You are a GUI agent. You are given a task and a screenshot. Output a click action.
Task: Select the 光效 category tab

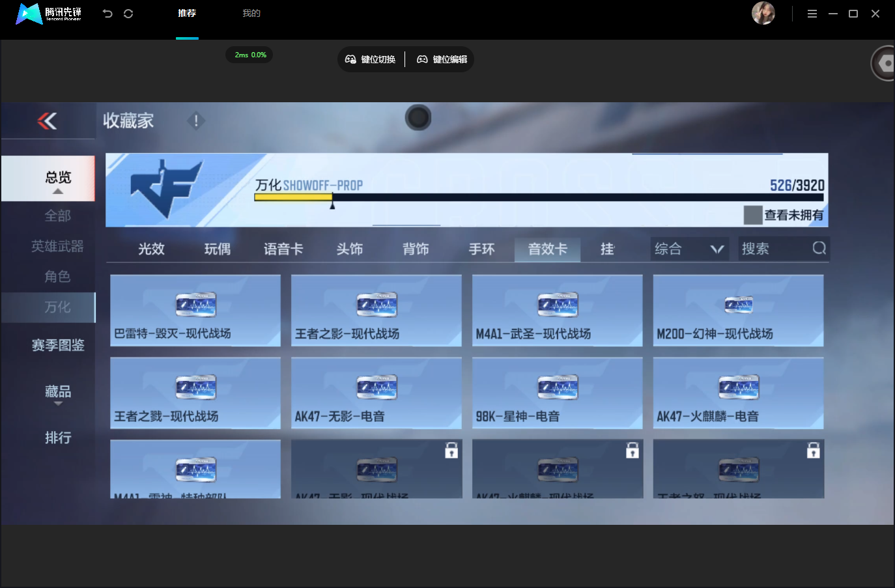(151, 249)
